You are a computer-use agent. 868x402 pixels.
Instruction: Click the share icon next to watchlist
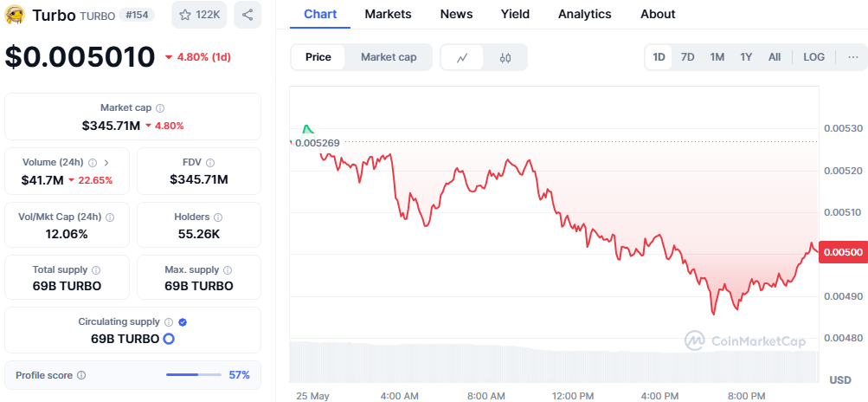pos(248,15)
